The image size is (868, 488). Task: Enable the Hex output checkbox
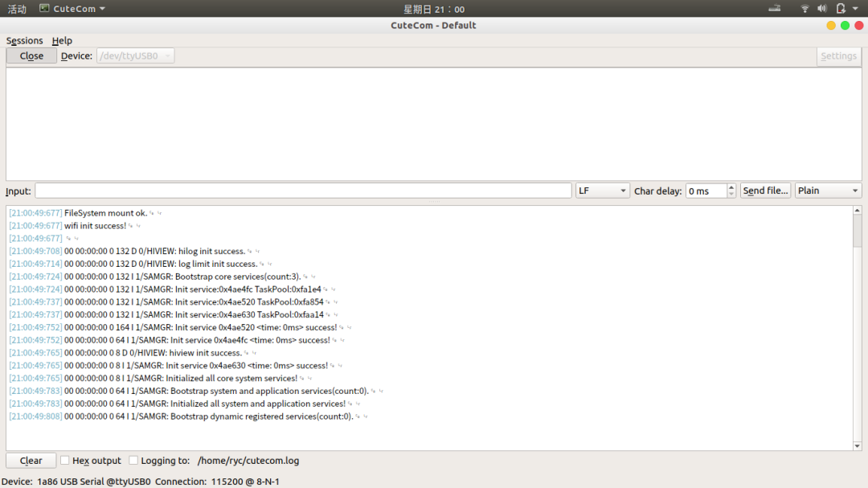(65, 461)
